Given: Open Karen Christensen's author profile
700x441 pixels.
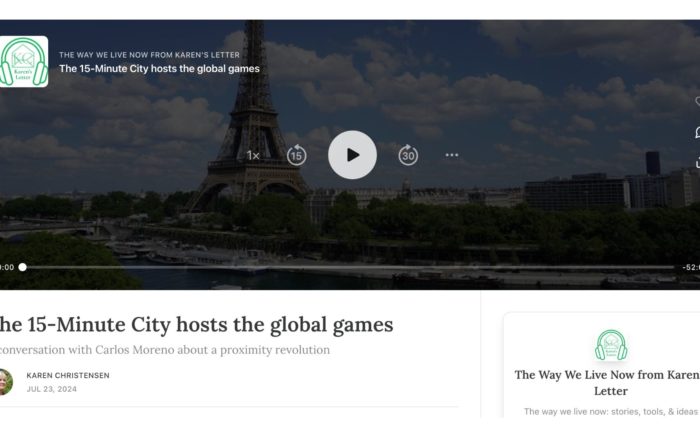Looking at the screenshot, I should [x=68, y=375].
